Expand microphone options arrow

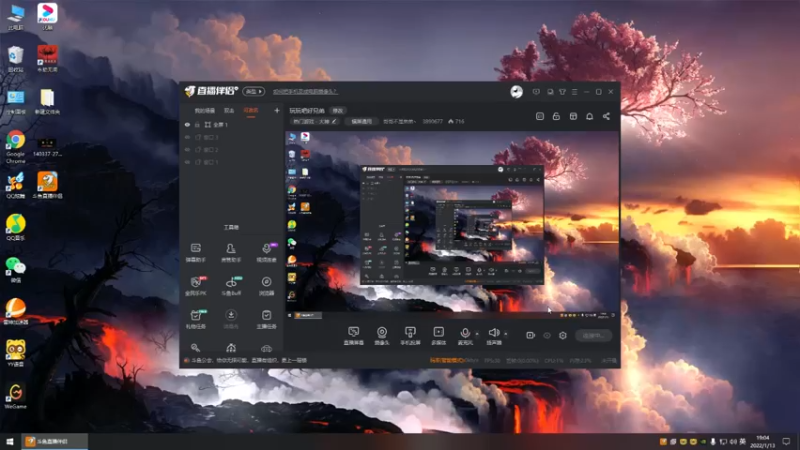[x=477, y=334]
